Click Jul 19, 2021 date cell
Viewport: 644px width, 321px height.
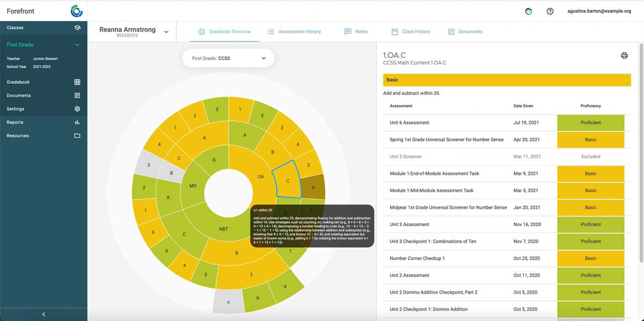click(526, 123)
